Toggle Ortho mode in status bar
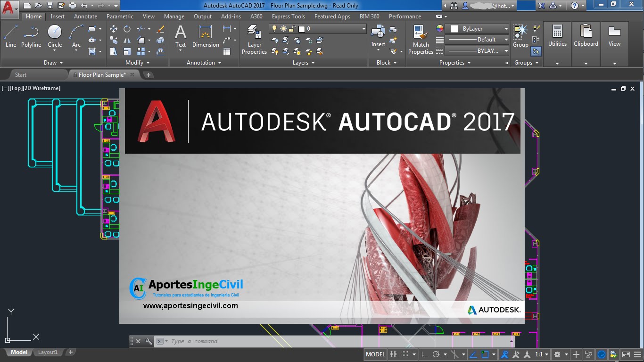Screen dimensions: 644x362 pyautogui.click(x=424, y=354)
